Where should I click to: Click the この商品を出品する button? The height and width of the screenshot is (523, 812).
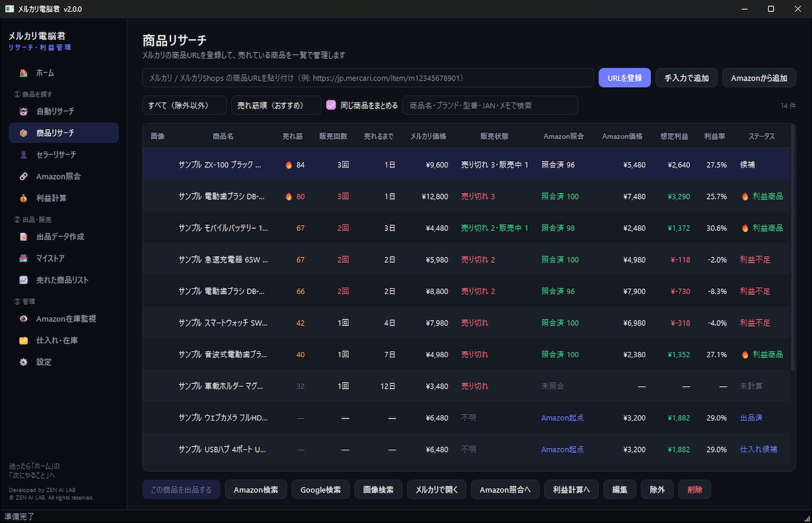coord(181,490)
